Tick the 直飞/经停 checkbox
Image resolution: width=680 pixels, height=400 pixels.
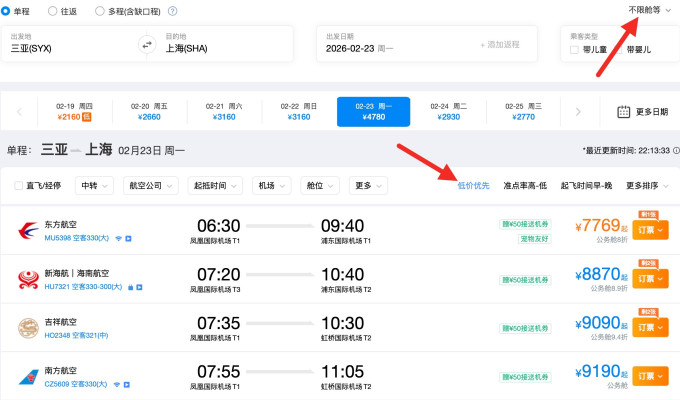[19, 186]
